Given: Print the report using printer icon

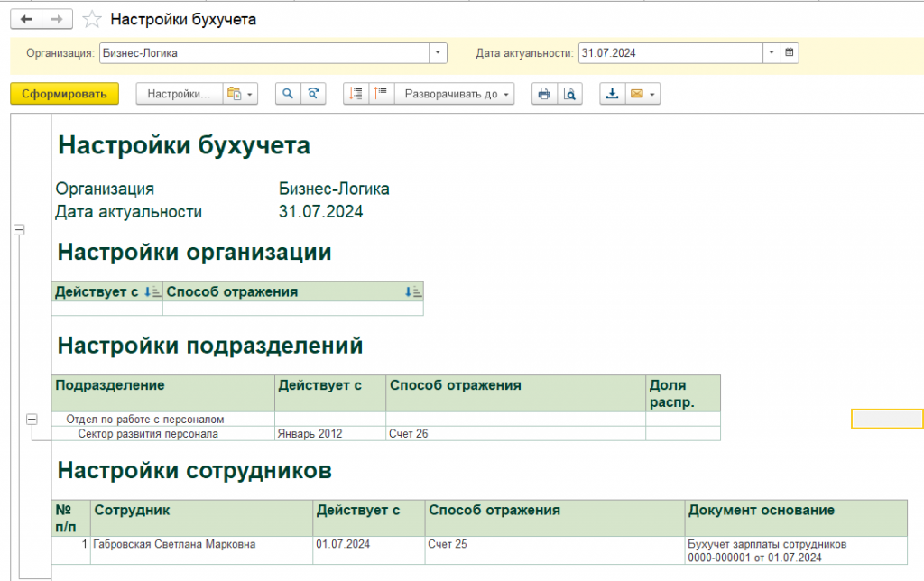Looking at the screenshot, I should pyautogui.click(x=544, y=94).
